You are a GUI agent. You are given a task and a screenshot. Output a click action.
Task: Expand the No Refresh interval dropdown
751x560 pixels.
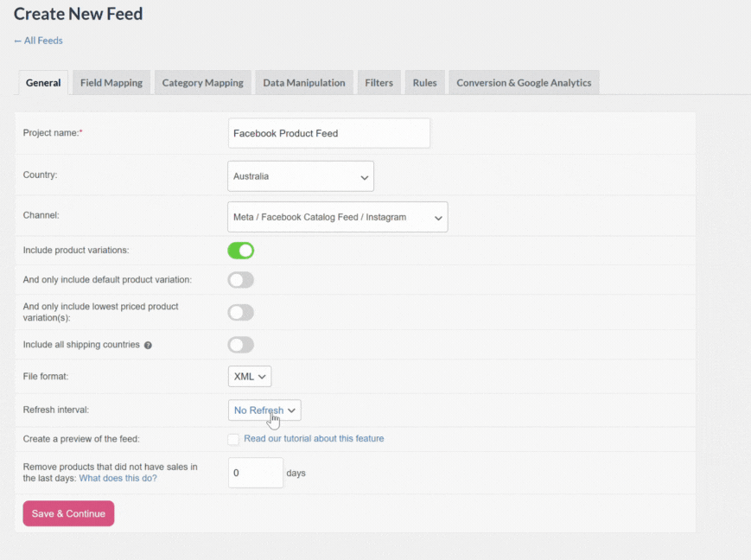tap(264, 410)
